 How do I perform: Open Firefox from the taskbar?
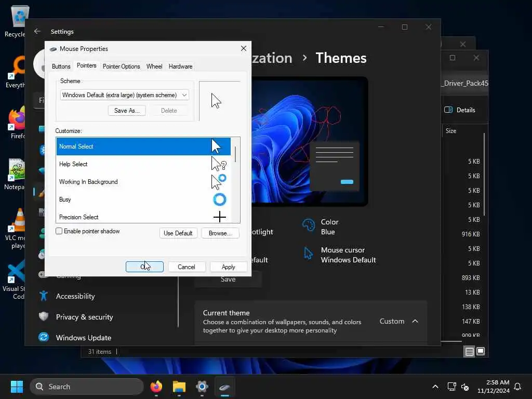[x=156, y=387]
